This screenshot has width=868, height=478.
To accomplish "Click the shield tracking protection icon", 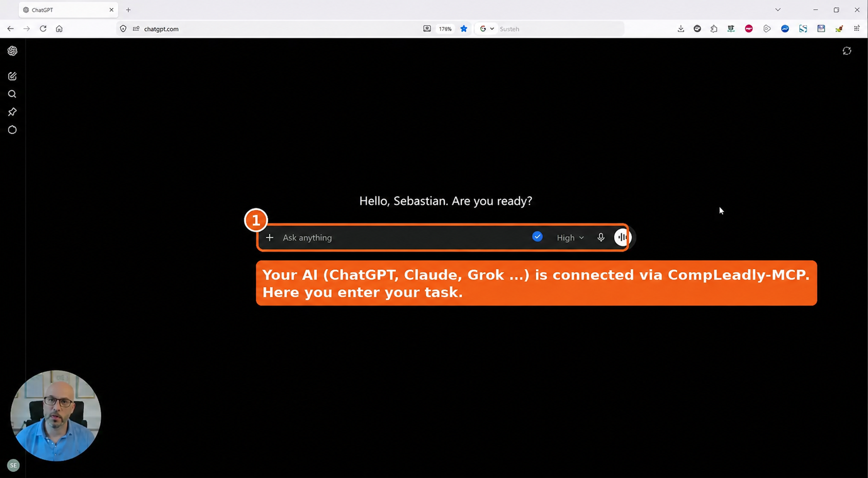I will coord(123,29).
